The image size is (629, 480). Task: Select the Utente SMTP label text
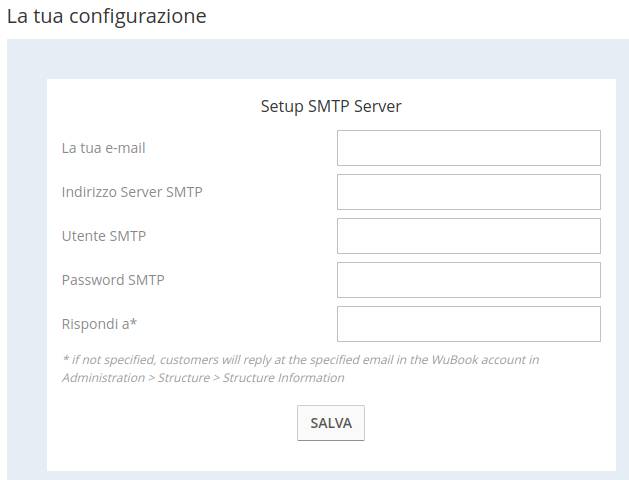pyautogui.click(x=104, y=236)
